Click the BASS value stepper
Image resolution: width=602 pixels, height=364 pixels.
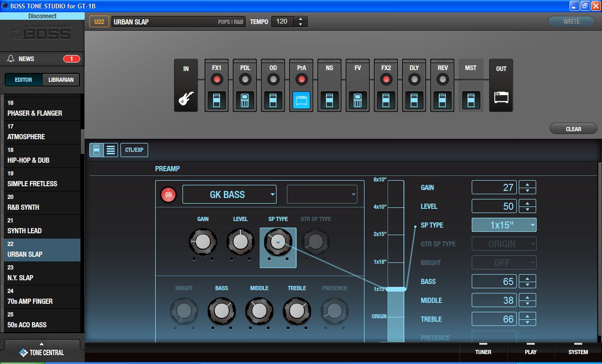point(527,281)
